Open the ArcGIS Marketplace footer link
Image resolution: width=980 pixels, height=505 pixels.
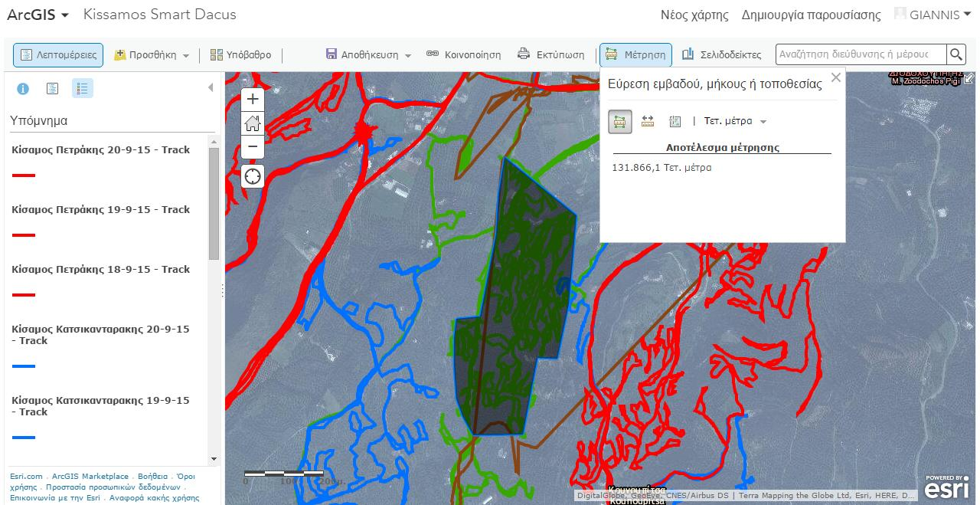90,477
